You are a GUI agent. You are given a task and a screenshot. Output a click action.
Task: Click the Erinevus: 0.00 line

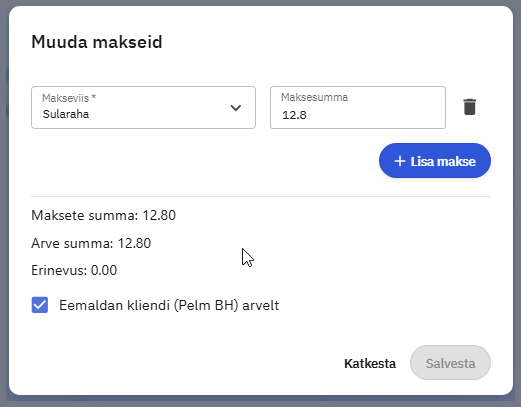pyautogui.click(x=74, y=270)
